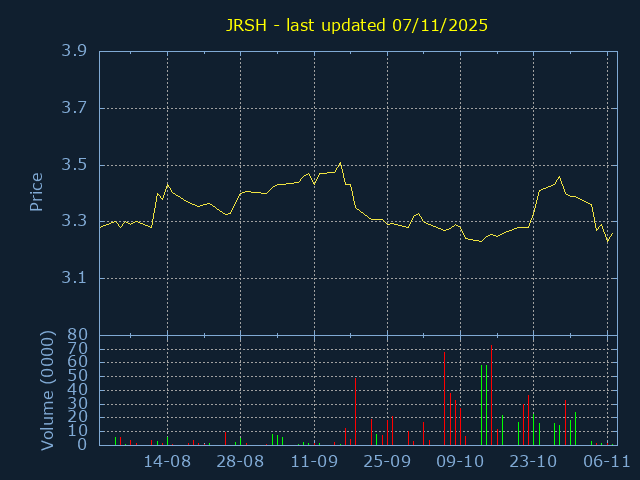Viewport: 640px width, 480px height.
Task: Click the Price axis title
Action: click(36, 192)
